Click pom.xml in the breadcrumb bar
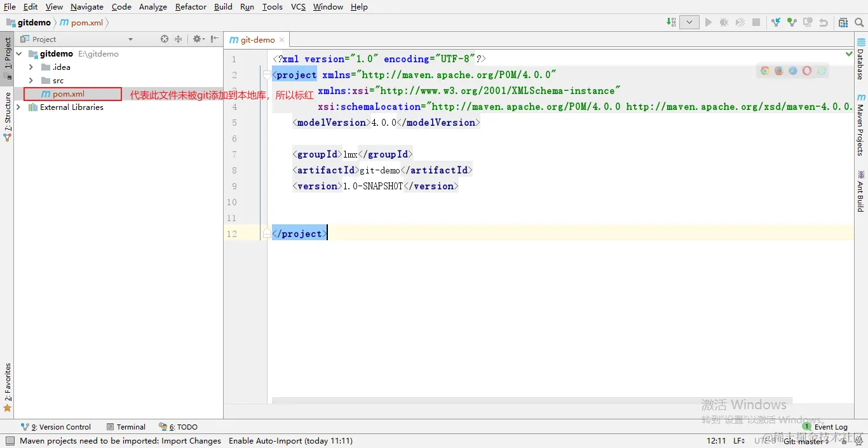This screenshot has height=448, width=868. tap(81, 22)
